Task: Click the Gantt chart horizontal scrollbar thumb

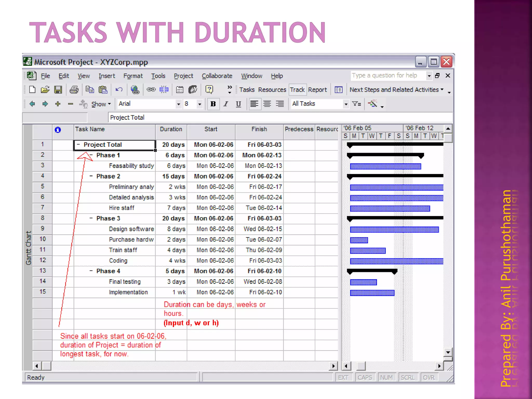Action: tap(361, 366)
